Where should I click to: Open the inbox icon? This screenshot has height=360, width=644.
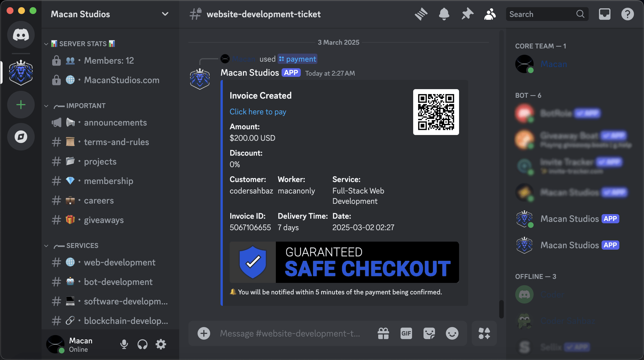click(604, 14)
